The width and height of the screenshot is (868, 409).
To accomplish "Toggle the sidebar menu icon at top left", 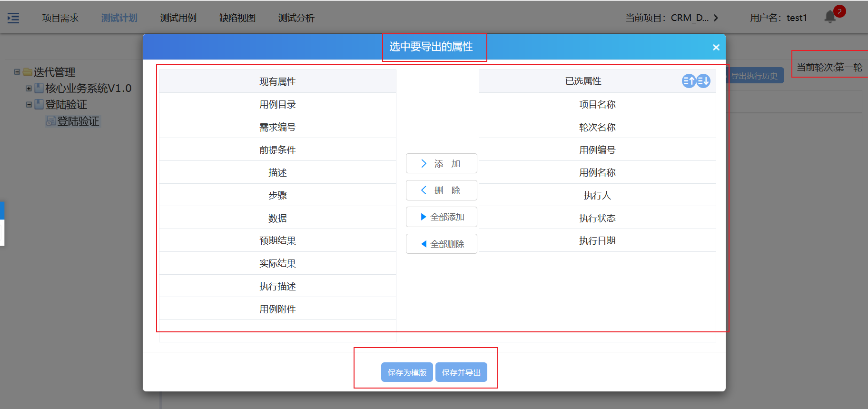I will click(13, 18).
